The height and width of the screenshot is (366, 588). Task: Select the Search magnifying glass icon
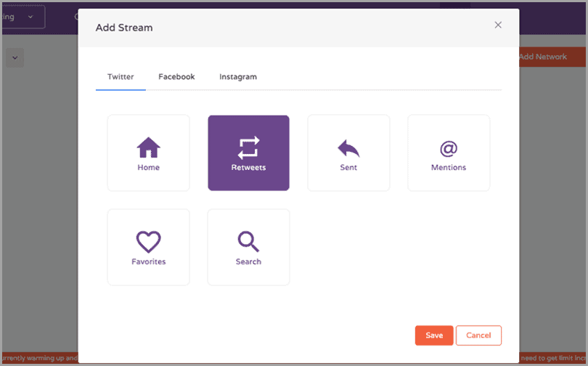[248, 242]
